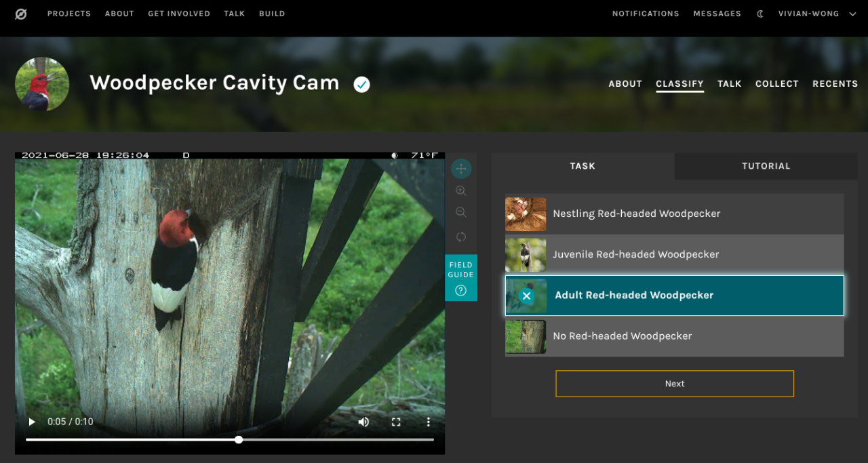868x463 pixels.
Task: Switch to the Tutorial tab
Action: coord(766,166)
